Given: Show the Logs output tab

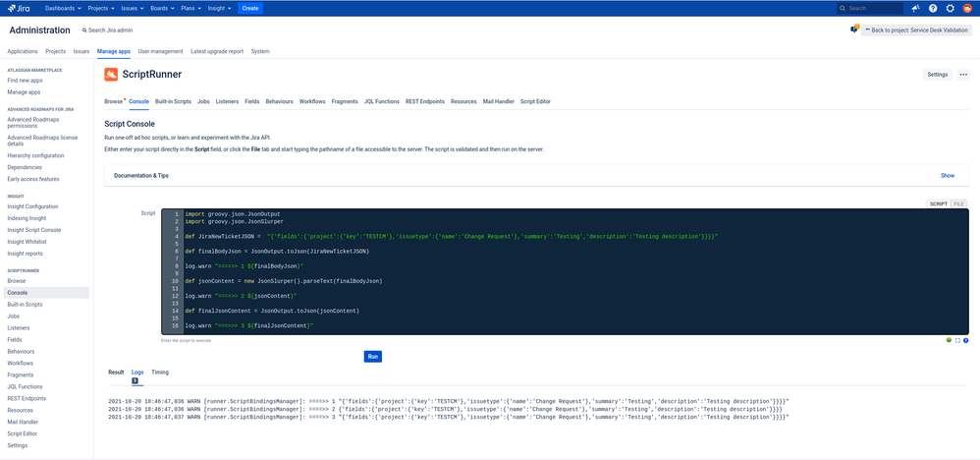Looking at the screenshot, I should (137, 372).
